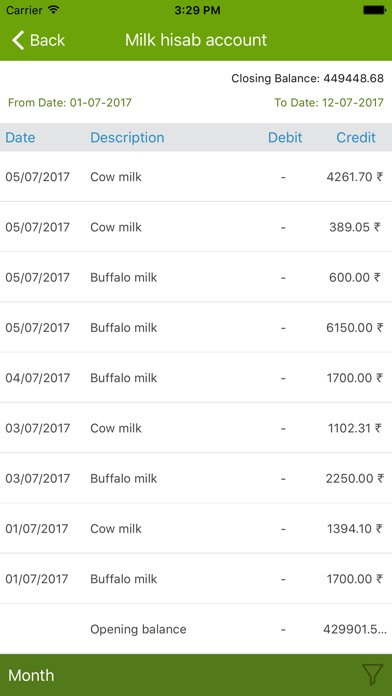The image size is (392, 696).
Task: Go back using the Back button
Action: tap(38, 40)
